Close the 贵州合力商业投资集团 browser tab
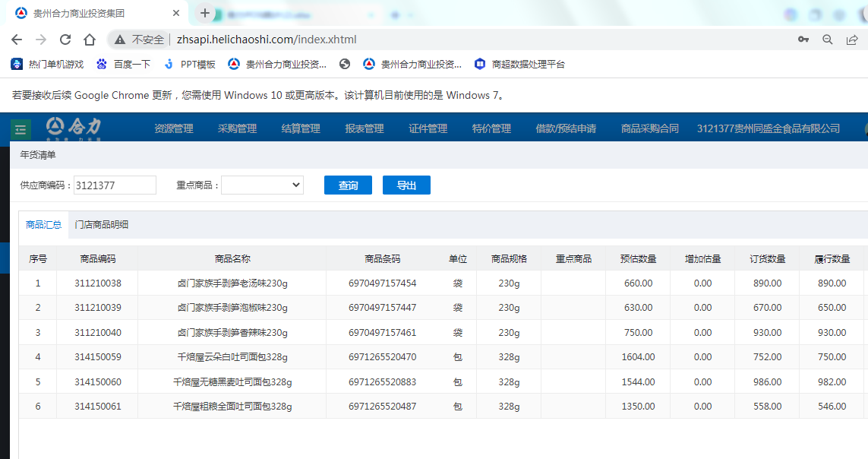The width and height of the screenshot is (868, 459). tap(175, 13)
